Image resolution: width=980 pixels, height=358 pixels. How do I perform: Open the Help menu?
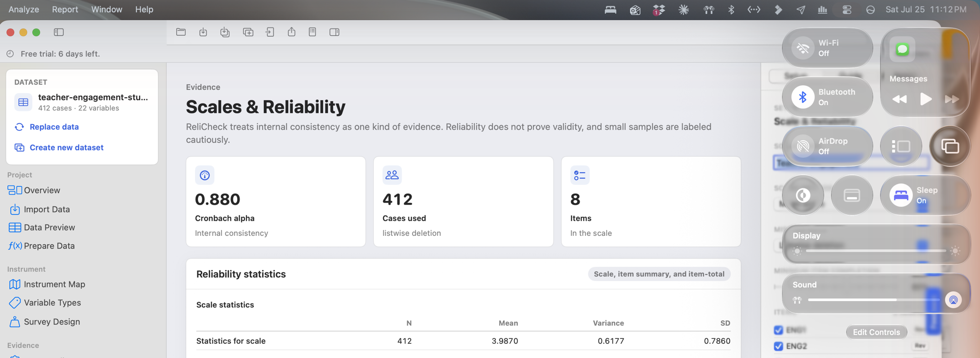click(x=144, y=9)
